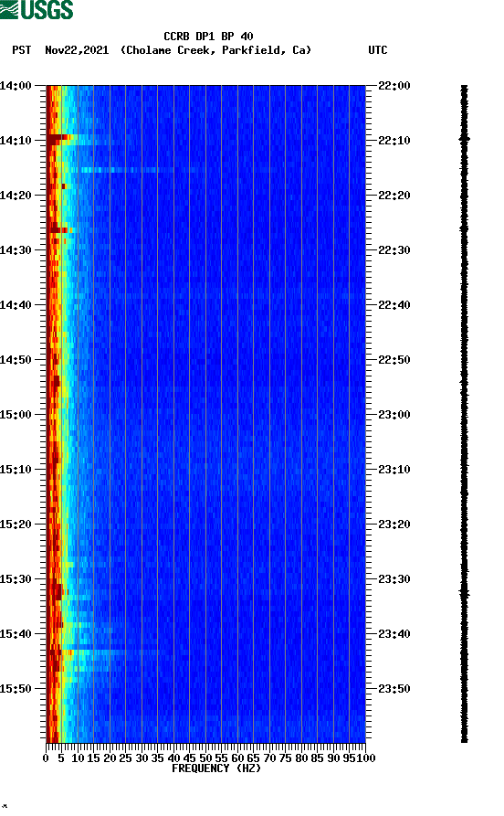The image size is (504, 816).
Task: Click the date 'Nov22,2021'
Action: [77, 50]
